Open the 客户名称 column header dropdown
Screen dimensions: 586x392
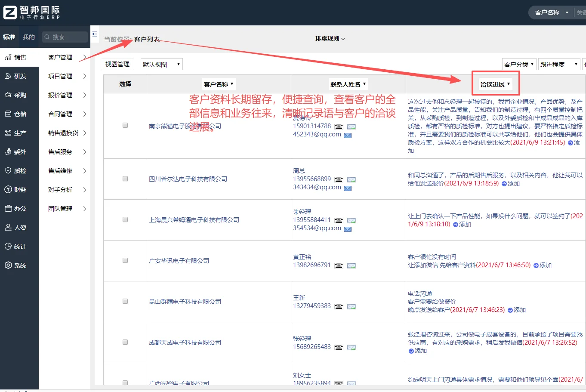219,84
